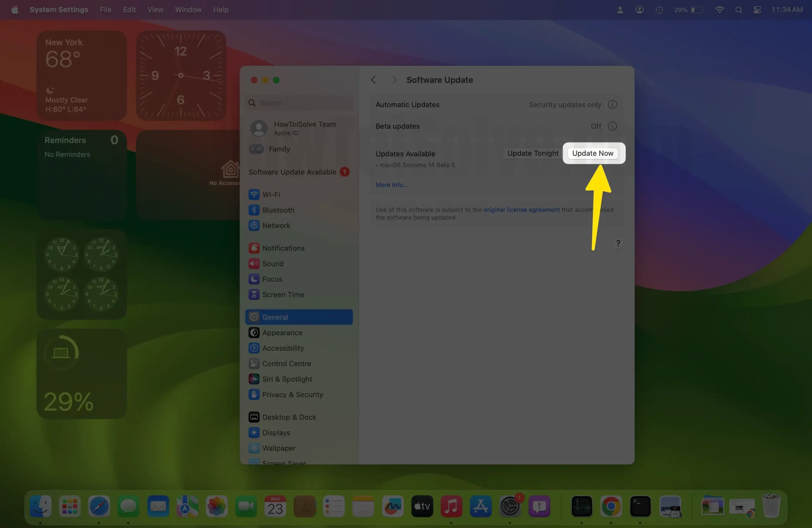
Task: Go back with the left chevron
Action: pyautogui.click(x=373, y=80)
